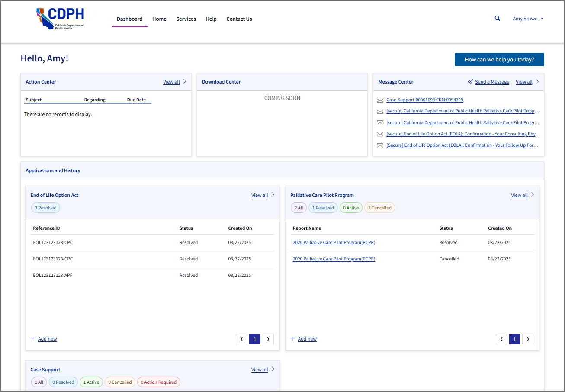Click the plus icon in End of Life Option Act

(33, 339)
